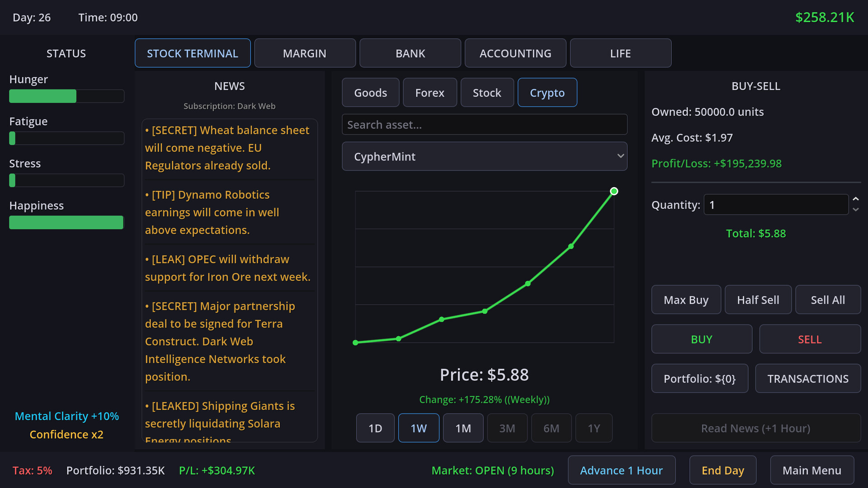Open the MARGIN tab
Screen dimensions: 868x488
pyautogui.click(x=305, y=53)
